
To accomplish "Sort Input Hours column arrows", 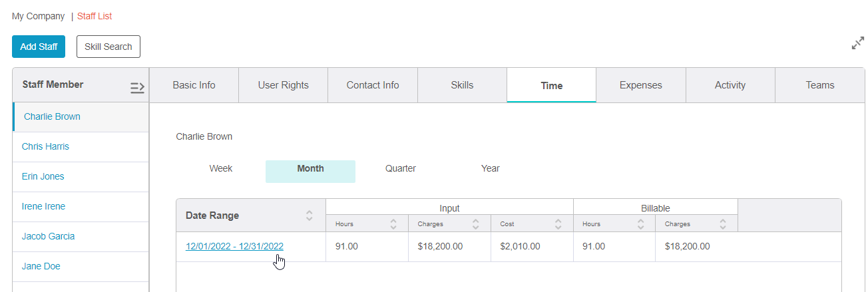I will click(393, 224).
